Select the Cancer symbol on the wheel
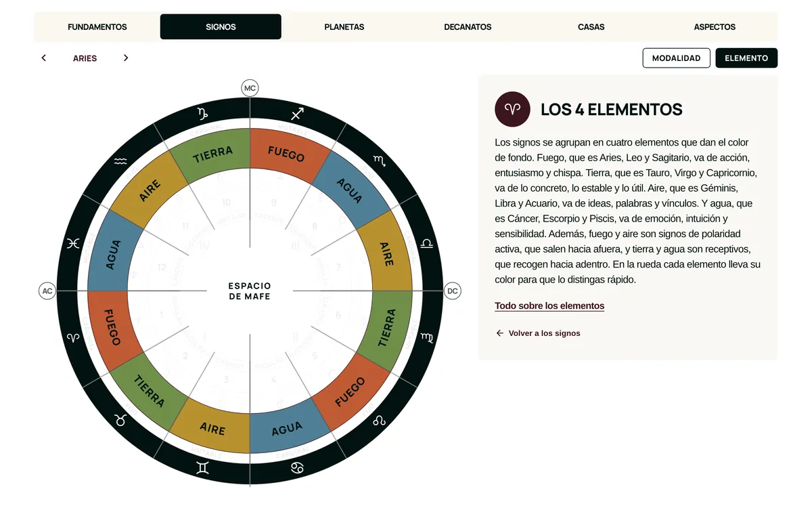Viewport: 812px width, 508px height. 297,467
